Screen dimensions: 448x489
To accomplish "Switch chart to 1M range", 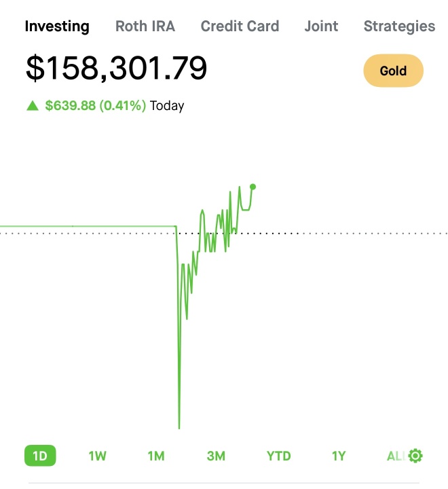I will [156, 456].
